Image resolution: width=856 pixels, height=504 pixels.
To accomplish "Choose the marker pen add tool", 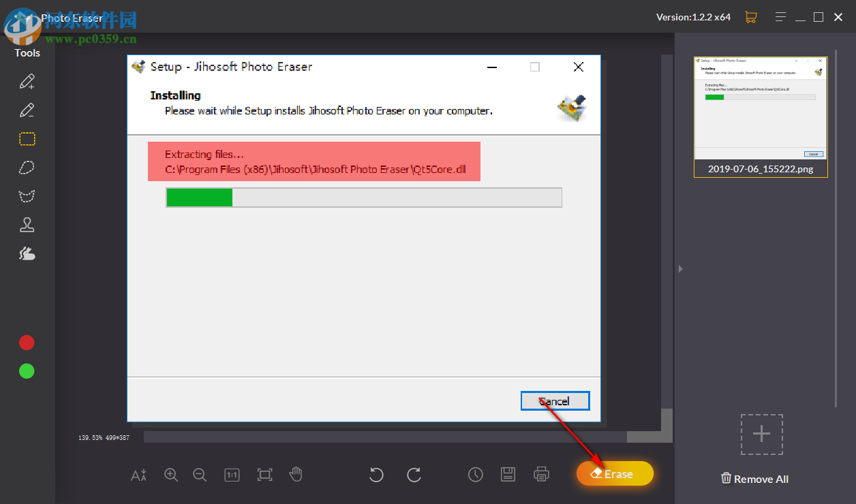I will (27, 81).
